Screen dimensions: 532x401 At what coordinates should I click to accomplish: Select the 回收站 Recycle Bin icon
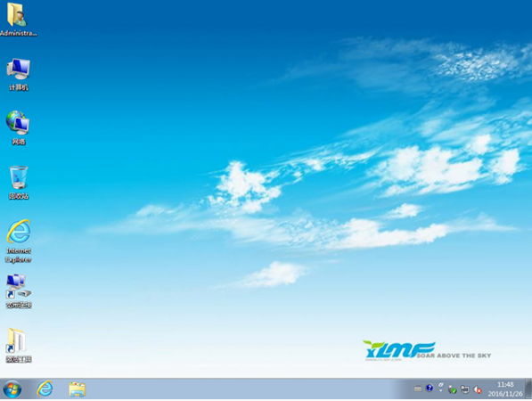click(19, 182)
